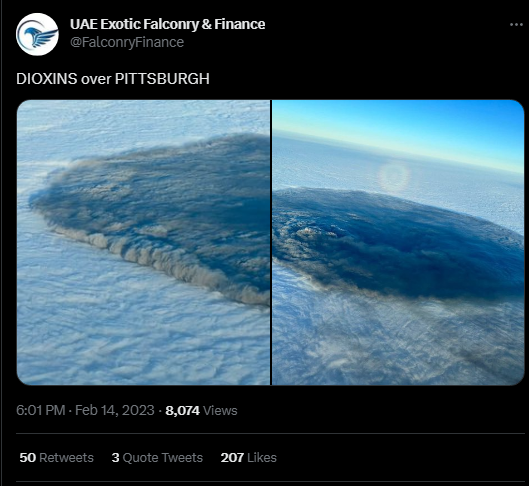Show the 50 Retweets list
Screen dimensions: 529x486
coord(56,458)
